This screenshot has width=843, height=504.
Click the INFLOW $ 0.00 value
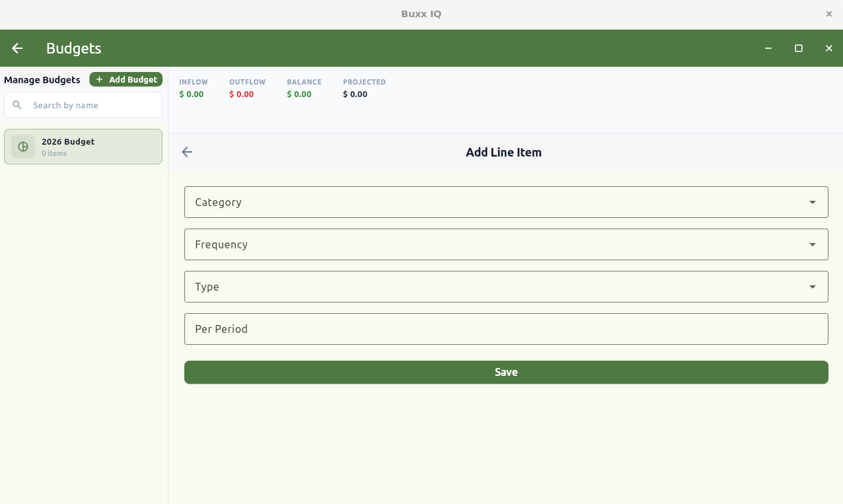coord(192,94)
